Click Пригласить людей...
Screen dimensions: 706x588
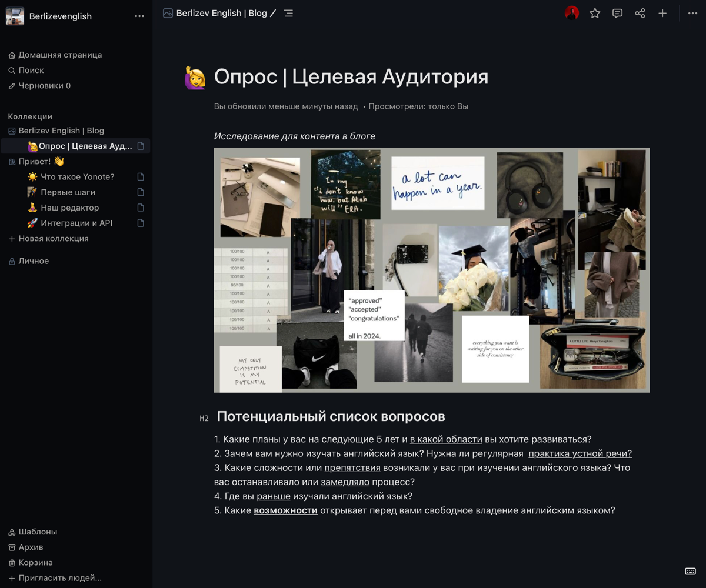(55, 578)
